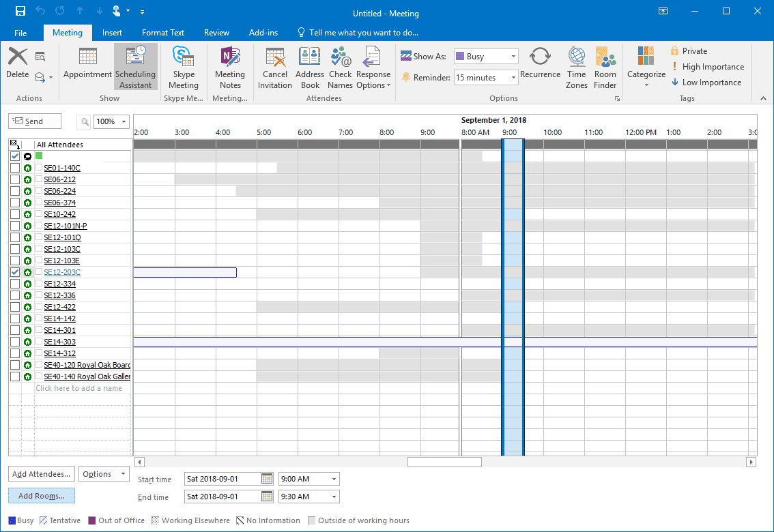774x532 pixels.
Task: Click the zoom magnifier next to 100%
Action: (x=85, y=121)
